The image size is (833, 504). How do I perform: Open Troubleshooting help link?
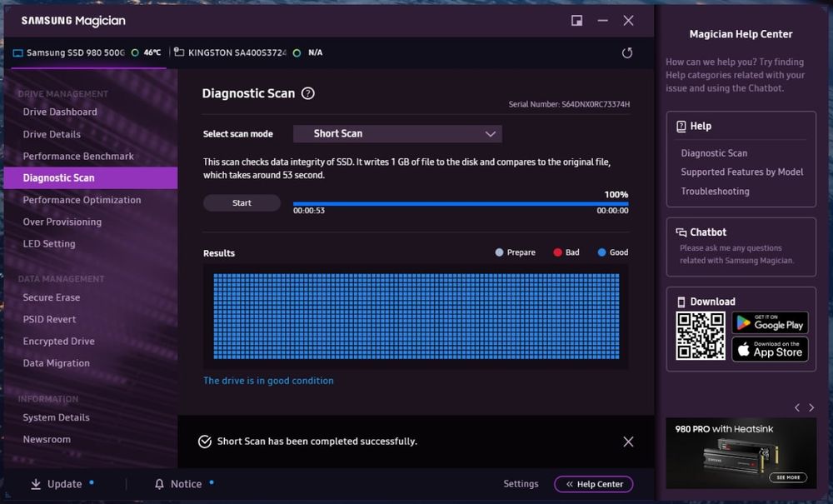pyautogui.click(x=715, y=192)
